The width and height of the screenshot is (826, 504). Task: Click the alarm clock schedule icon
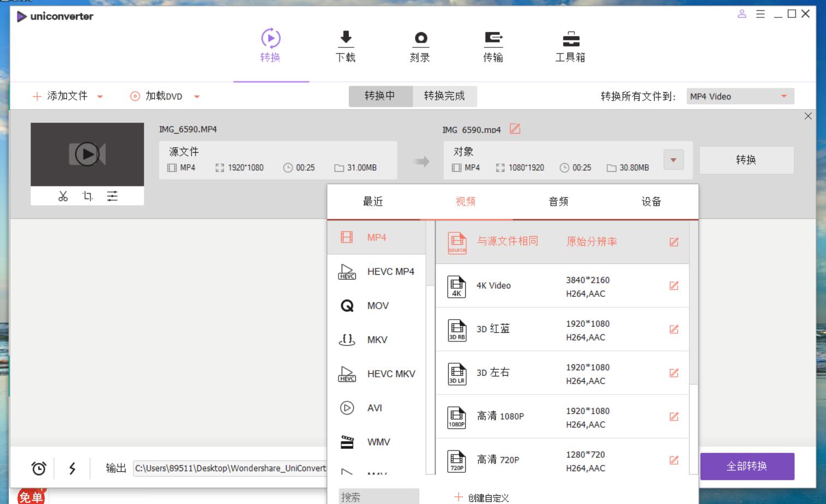click(39, 468)
